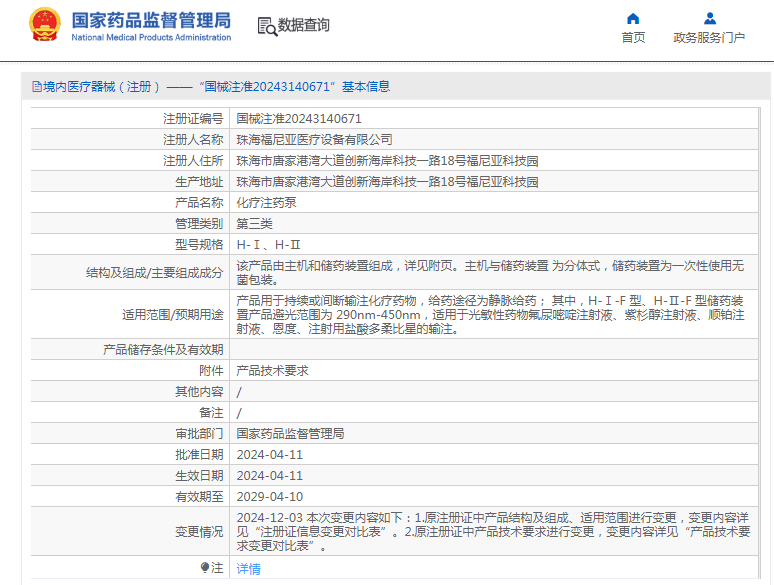Click the 政务服务门户 user icon
774x585 pixels.
click(x=709, y=18)
